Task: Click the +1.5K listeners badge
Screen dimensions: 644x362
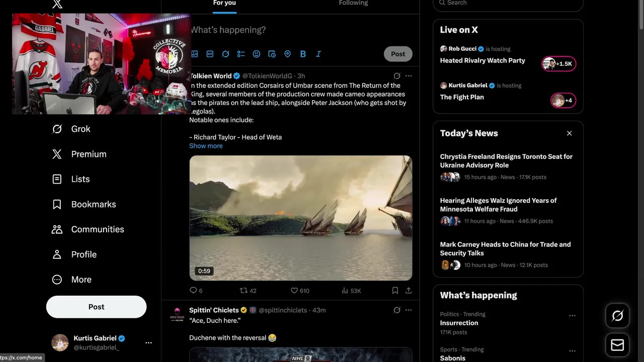Action: tap(558, 64)
